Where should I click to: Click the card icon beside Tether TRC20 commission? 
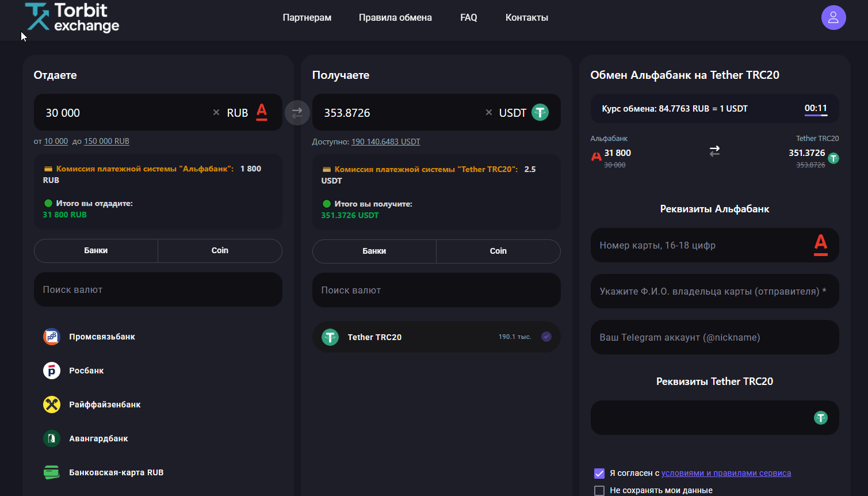click(327, 170)
